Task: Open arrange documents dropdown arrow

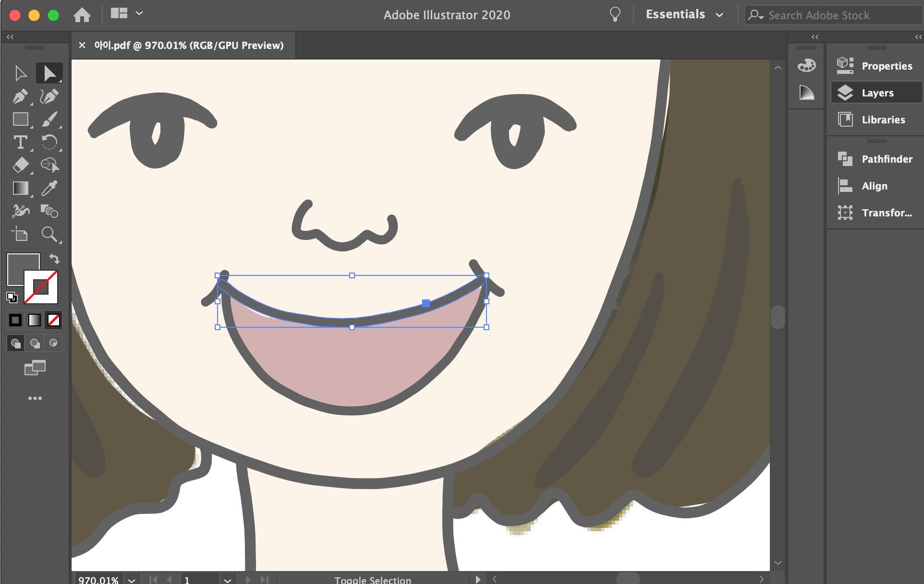Action: [139, 13]
